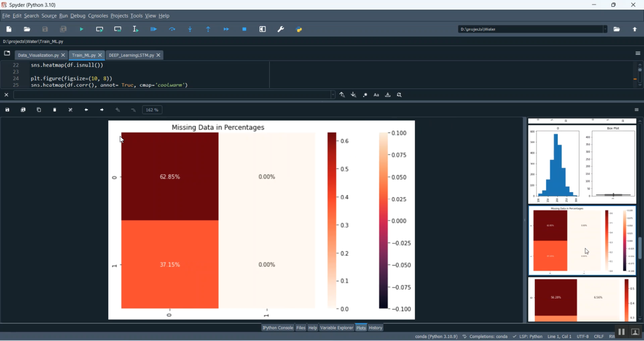This screenshot has height=341, width=644.
Task: Open Preferences via the wrench icon
Action: (281, 29)
